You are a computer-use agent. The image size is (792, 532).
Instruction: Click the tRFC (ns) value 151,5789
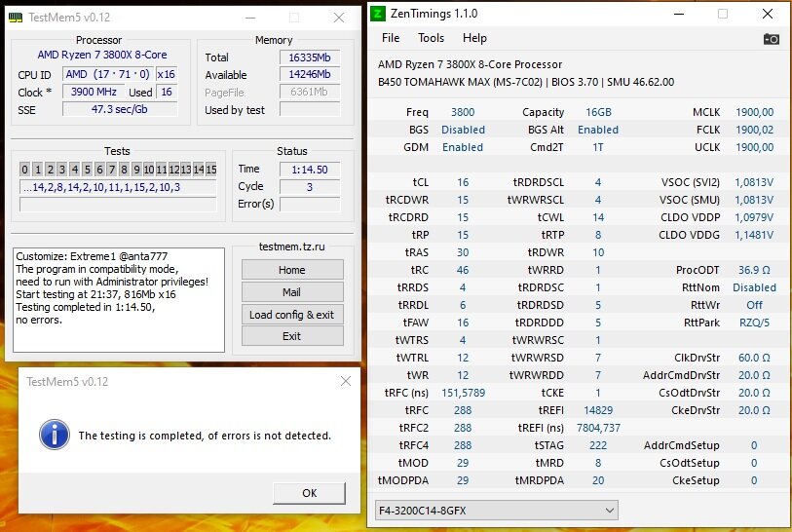tap(463, 393)
